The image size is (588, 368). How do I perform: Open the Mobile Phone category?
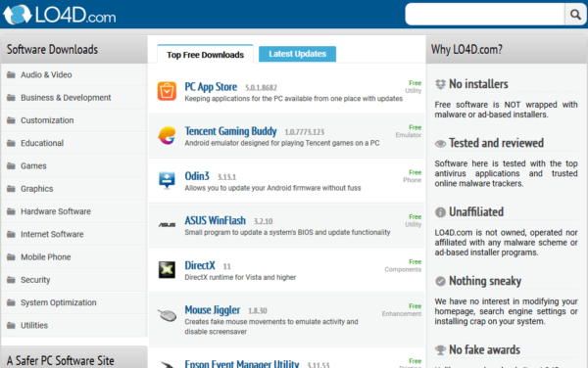pos(46,257)
